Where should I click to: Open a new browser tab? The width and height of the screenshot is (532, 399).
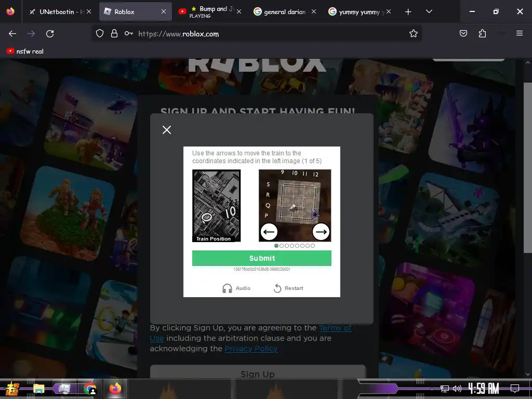point(408,12)
